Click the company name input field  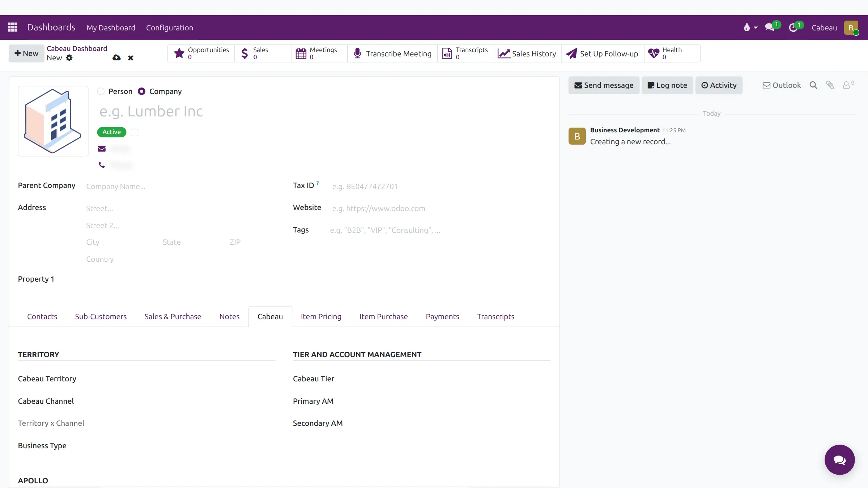[324, 111]
